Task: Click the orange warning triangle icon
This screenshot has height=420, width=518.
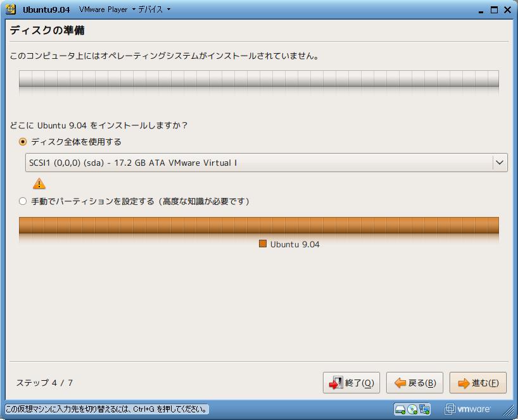Action: [x=39, y=183]
